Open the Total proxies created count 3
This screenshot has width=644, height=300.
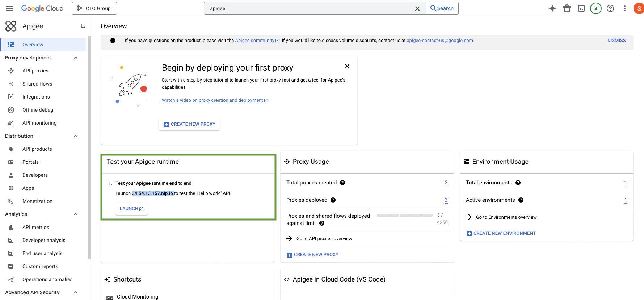coord(446,183)
